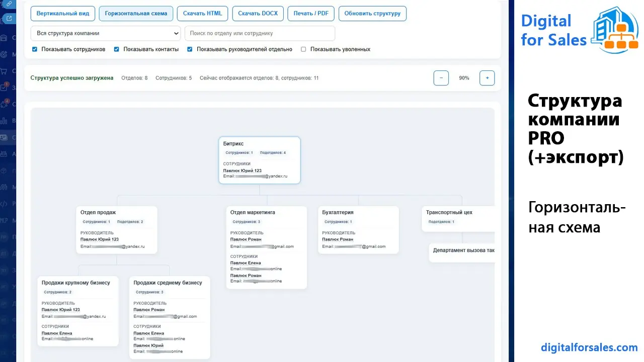Click the plus button to zoom to 100%
Image resolution: width=644 pixels, height=362 pixels.
pyautogui.click(x=487, y=77)
